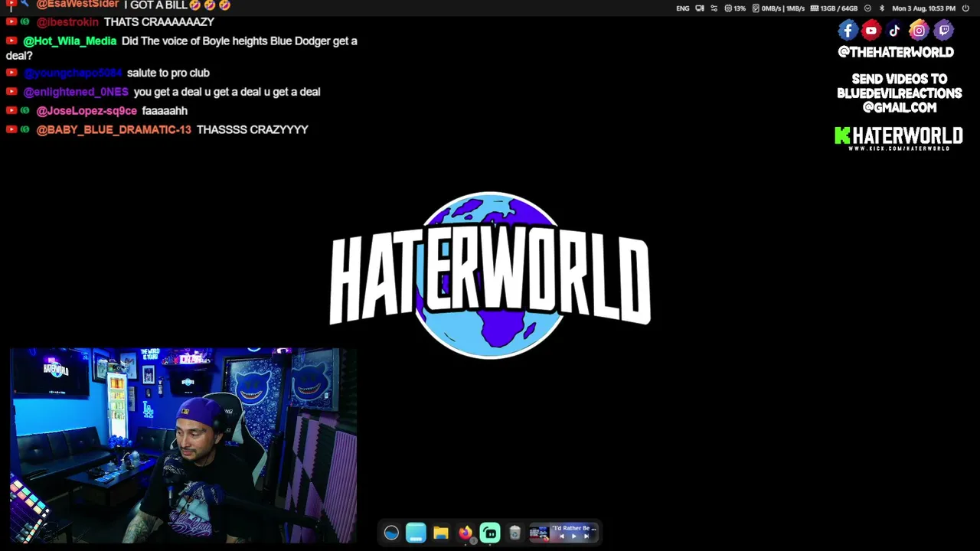Click the streamer webcam feed
The height and width of the screenshot is (551, 980).
[183, 445]
